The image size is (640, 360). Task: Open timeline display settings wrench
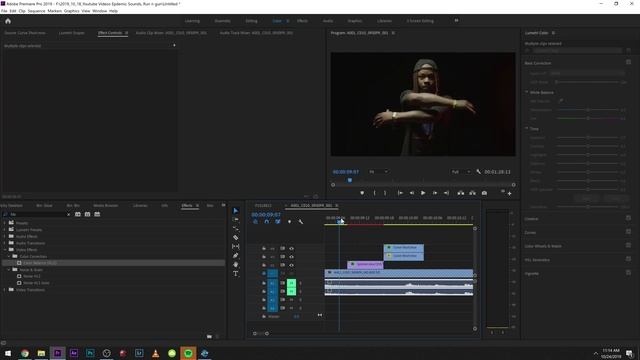301,222
